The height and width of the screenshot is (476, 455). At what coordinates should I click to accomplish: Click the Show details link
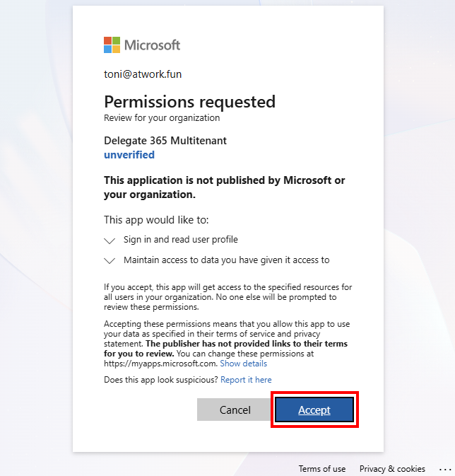[x=243, y=364]
